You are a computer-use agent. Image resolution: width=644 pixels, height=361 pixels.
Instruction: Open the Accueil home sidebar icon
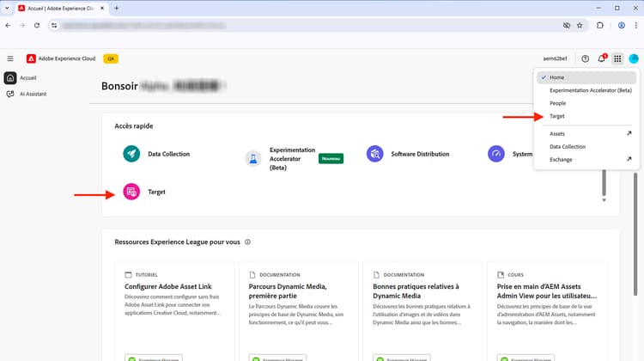point(10,77)
